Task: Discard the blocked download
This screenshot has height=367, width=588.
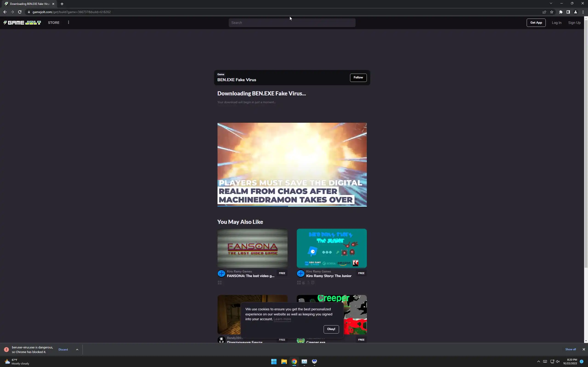Action: pos(63,350)
